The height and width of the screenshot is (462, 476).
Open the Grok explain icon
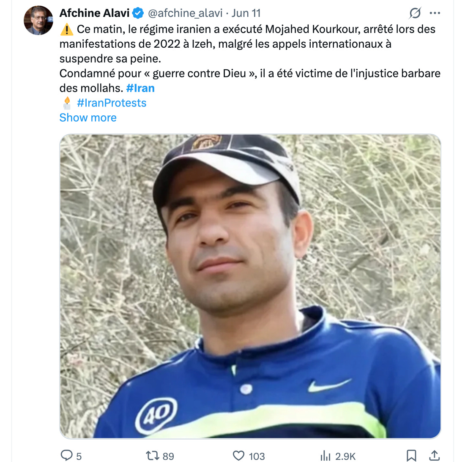coord(415,13)
